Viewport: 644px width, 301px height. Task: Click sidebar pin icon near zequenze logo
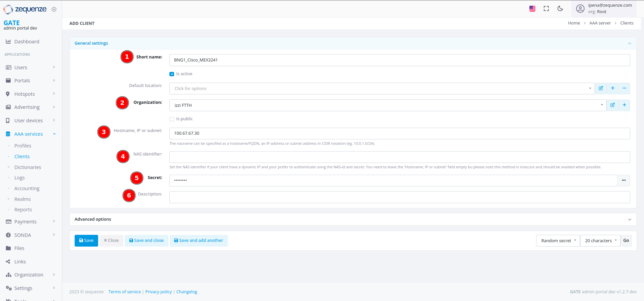tap(54, 9)
